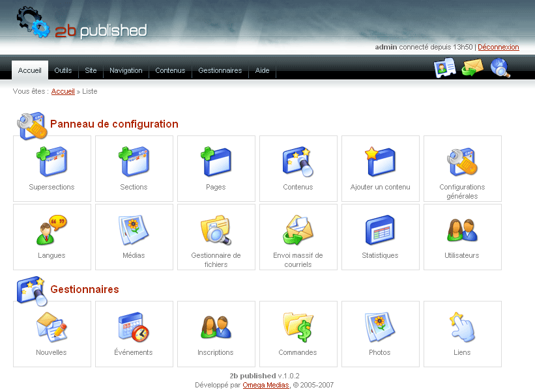Screen dimensions: 535x392
Task: Click the Commandes label text
Action: coord(298,352)
